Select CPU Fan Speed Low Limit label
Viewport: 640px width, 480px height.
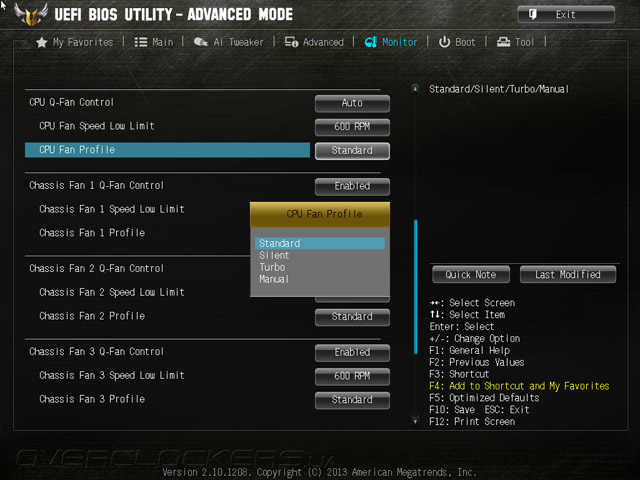point(97,126)
